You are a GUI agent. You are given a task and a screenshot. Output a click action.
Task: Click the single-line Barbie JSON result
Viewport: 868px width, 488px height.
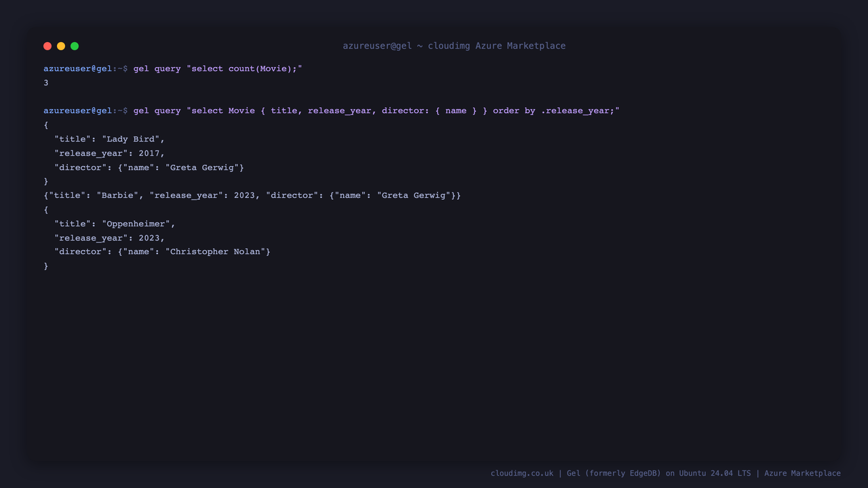pos(252,195)
